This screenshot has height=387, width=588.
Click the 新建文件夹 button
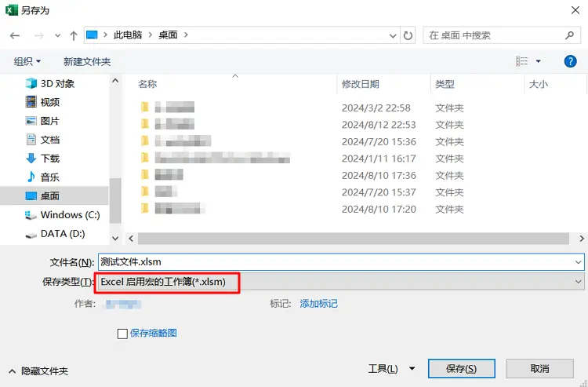(87, 61)
